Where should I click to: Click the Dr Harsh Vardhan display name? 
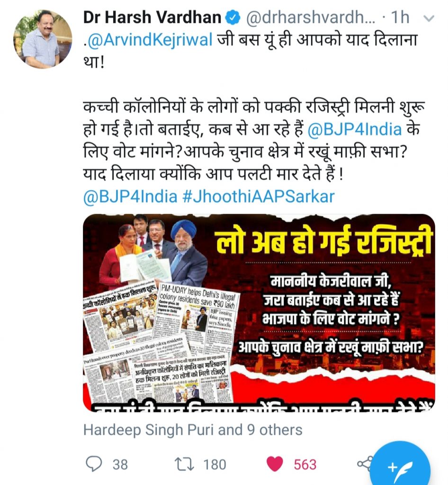pos(152,18)
